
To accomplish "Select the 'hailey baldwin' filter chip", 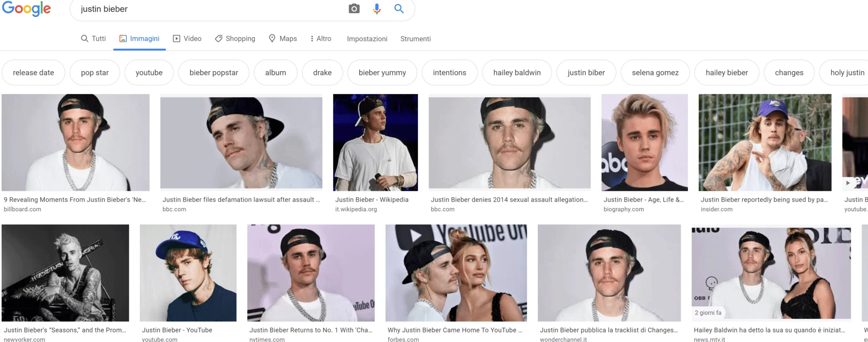I will tap(517, 73).
